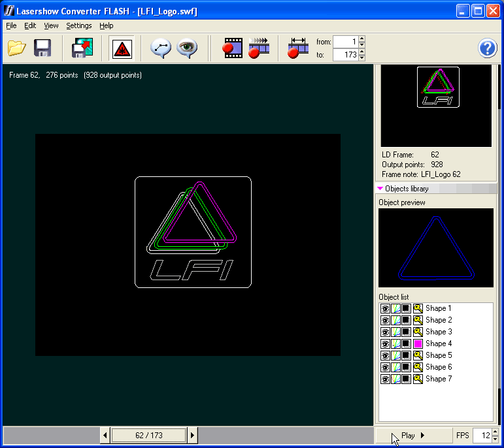Click the floppy disk save icon
This screenshot has height=448, width=504.
[x=42, y=48]
